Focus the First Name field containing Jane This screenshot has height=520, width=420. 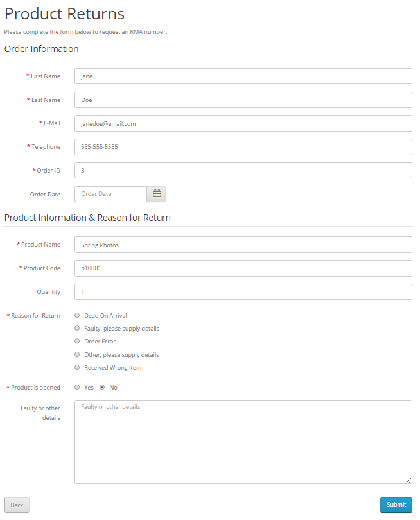click(x=243, y=76)
